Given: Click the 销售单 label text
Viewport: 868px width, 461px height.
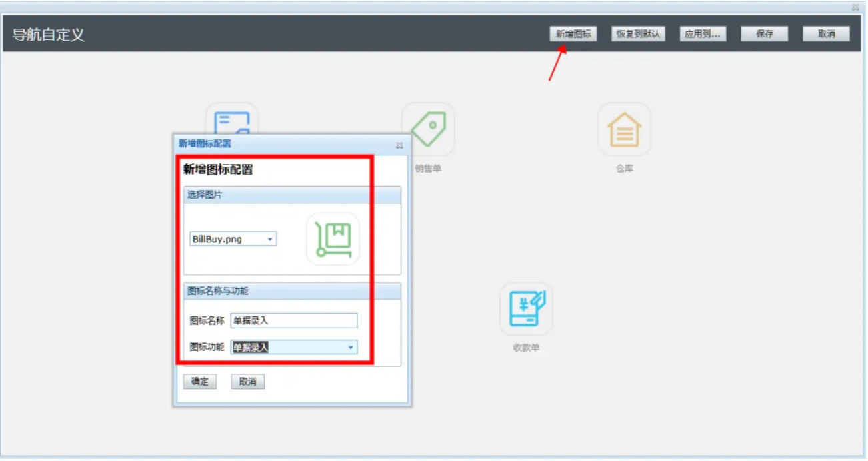Looking at the screenshot, I should click(428, 169).
